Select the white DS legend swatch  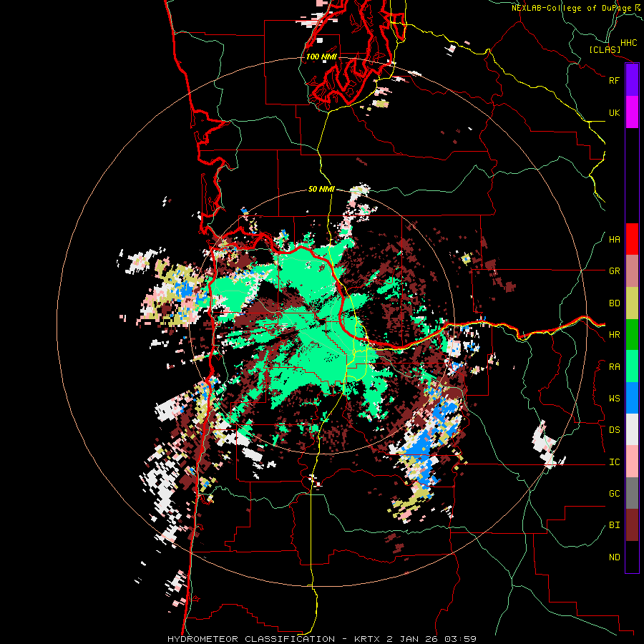pyautogui.click(x=632, y=429)
